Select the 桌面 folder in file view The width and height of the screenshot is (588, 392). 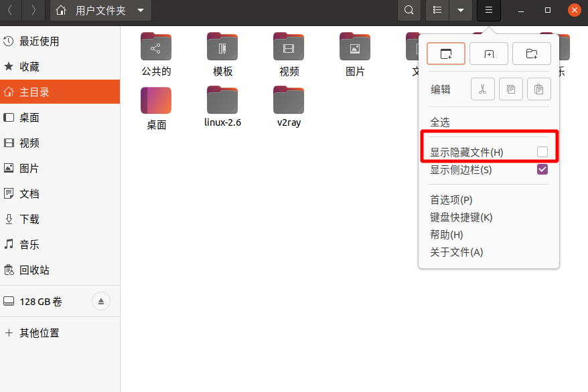pos(156,100)
